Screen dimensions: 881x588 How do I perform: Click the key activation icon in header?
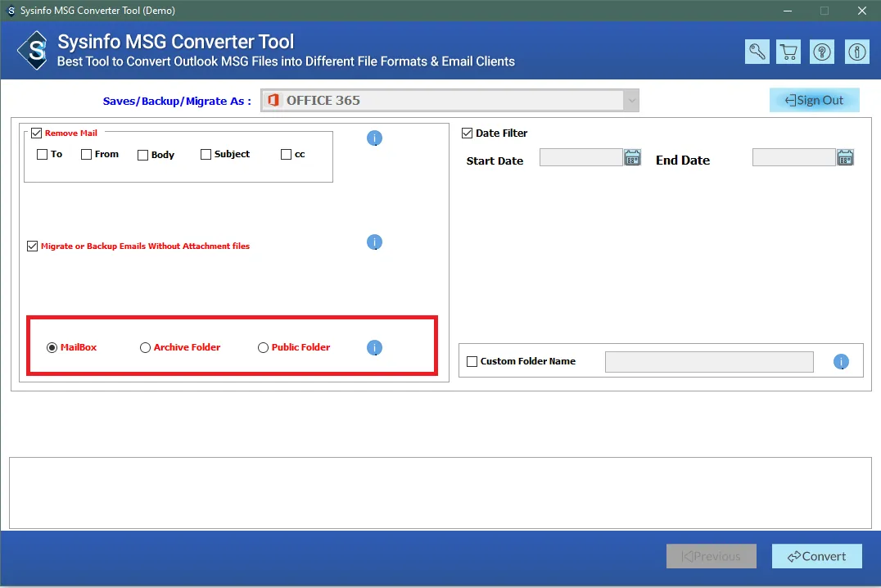coord(757,52)
